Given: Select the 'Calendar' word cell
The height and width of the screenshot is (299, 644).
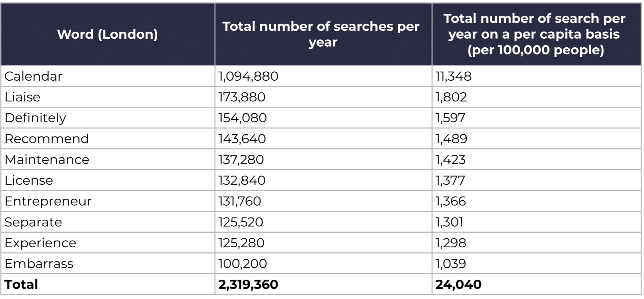Looking at the screenshot, I should (33, 76).
